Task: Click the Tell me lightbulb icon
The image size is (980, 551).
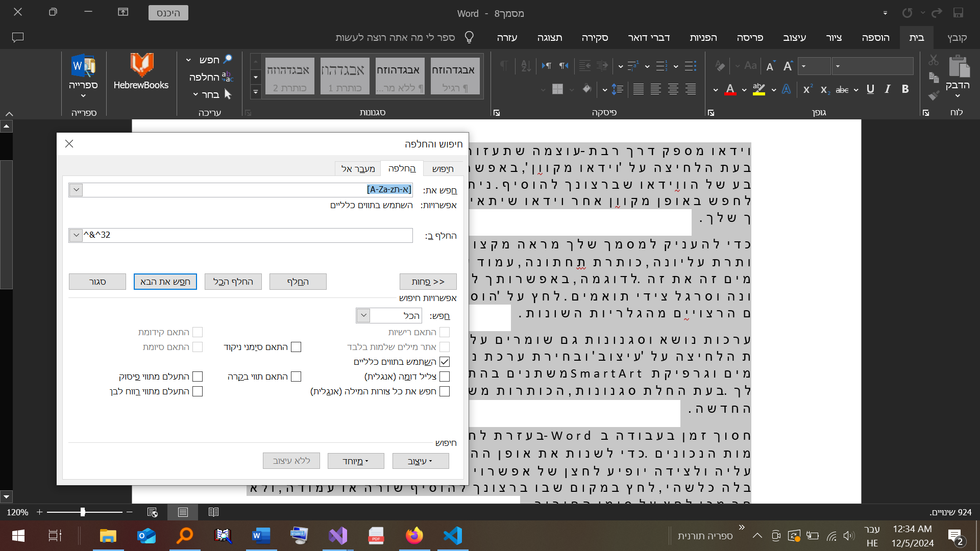Action: pos(469,37)
